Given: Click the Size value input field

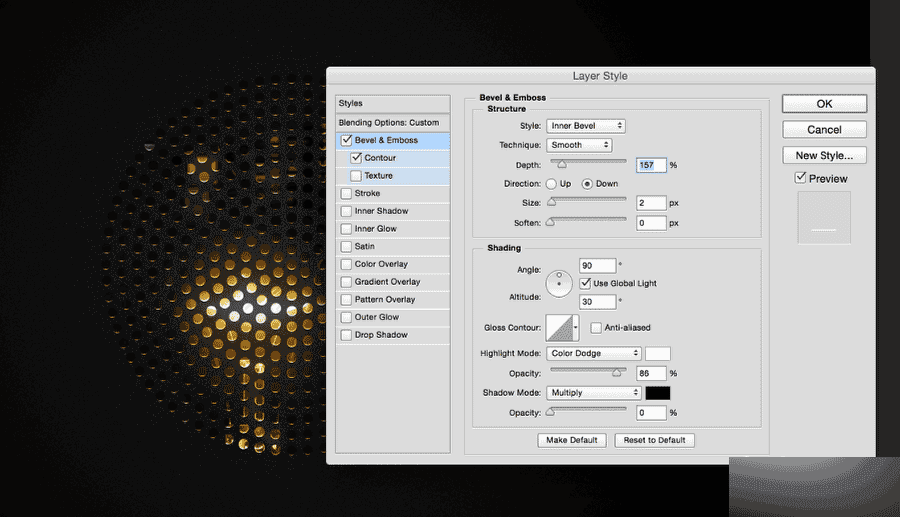Looking at the screenshot, I should pyautogui.click(x=651, y=203).
